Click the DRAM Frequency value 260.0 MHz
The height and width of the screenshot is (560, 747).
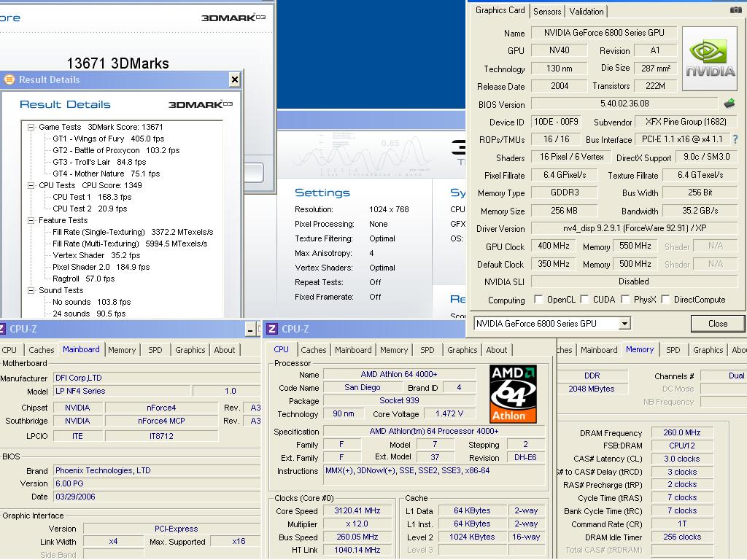682,433
